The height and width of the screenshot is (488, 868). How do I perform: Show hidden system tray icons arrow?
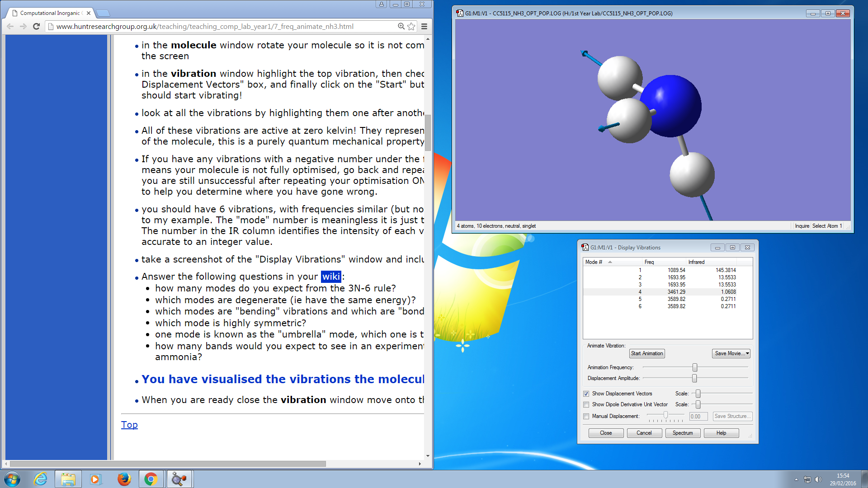click(x=796, y=479)
